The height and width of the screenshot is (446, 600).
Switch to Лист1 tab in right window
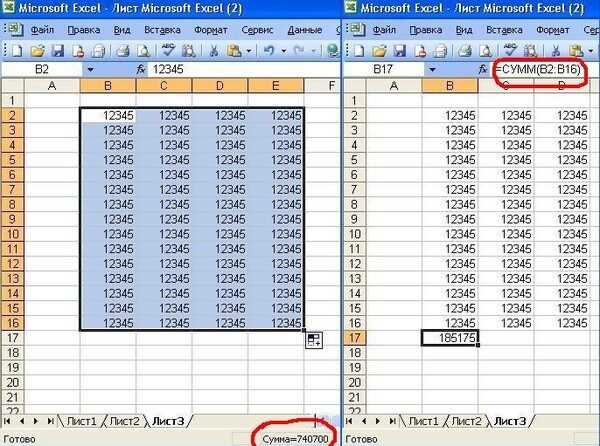coord(424,421)
